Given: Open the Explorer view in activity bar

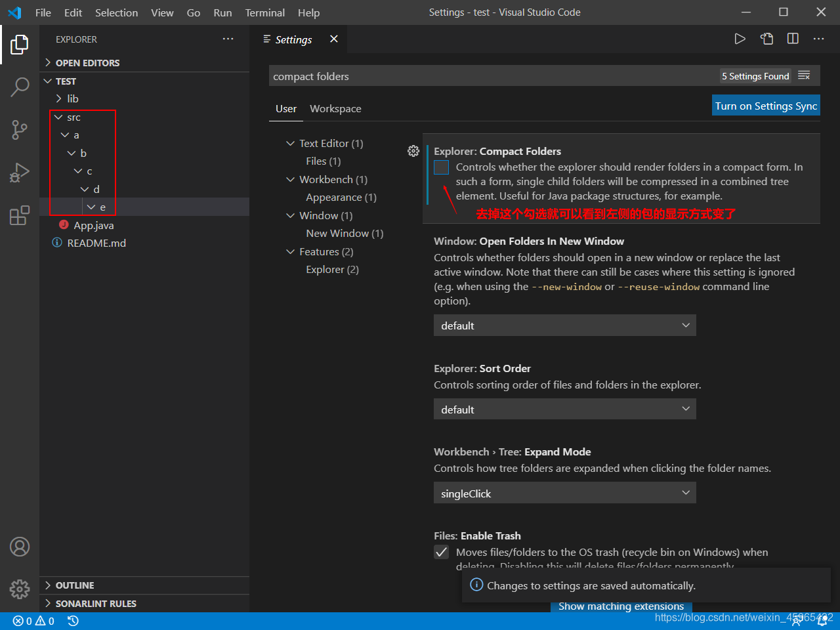Looking at the screenshot, I should pyautogui.click(x=20, y=45).
